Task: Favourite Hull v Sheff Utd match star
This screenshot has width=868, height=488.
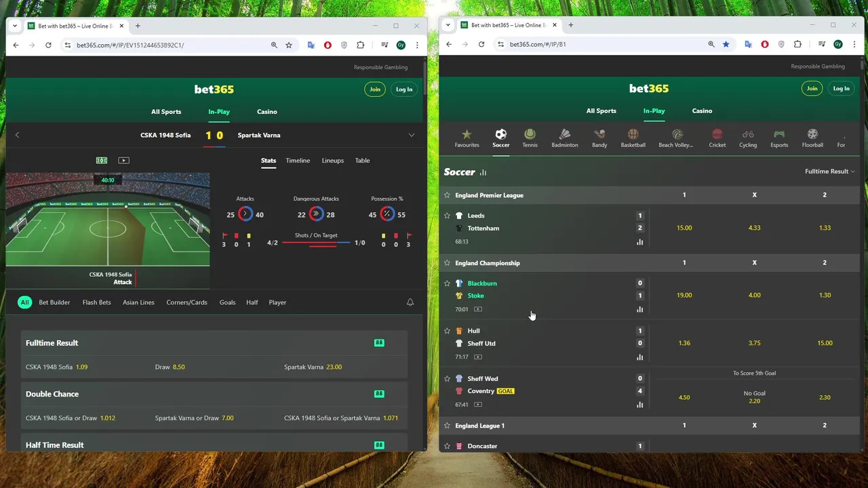Action: click(x=447, y=331)
